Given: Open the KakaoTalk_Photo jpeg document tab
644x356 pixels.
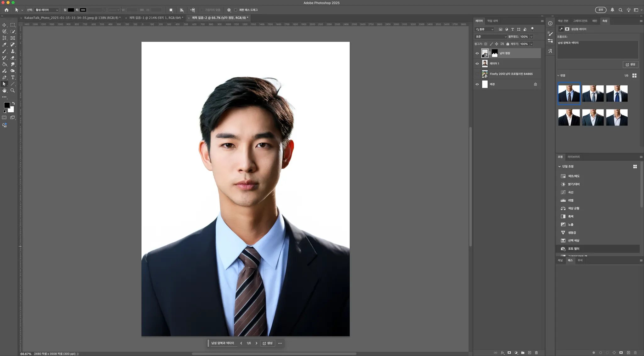Looking at the screenshot, I should tap(72, 18).
